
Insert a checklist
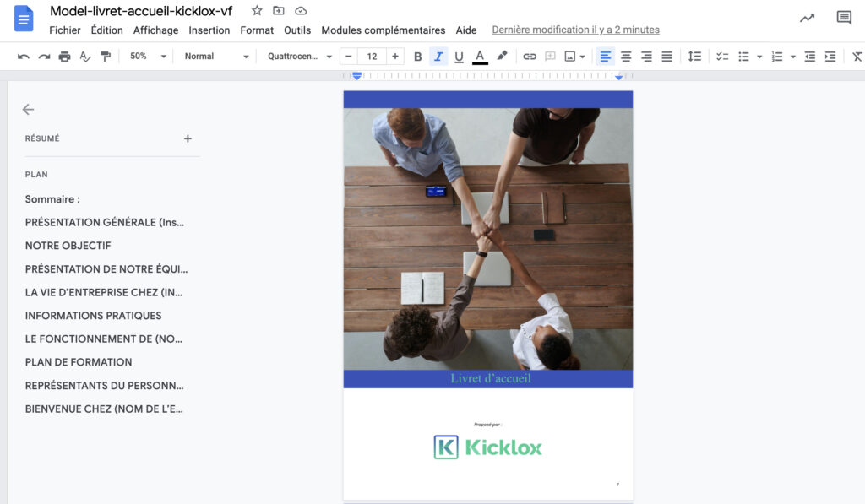[x=722, y=57]
